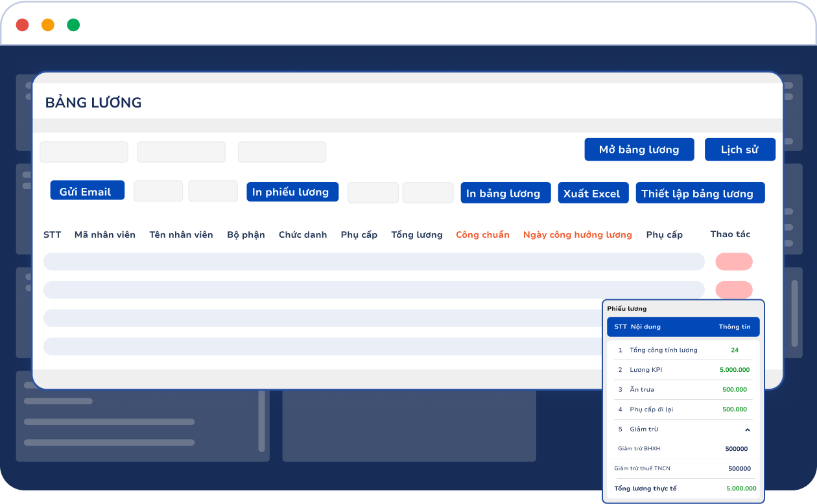Click the Chức danh column header

[x=303, y=235]
